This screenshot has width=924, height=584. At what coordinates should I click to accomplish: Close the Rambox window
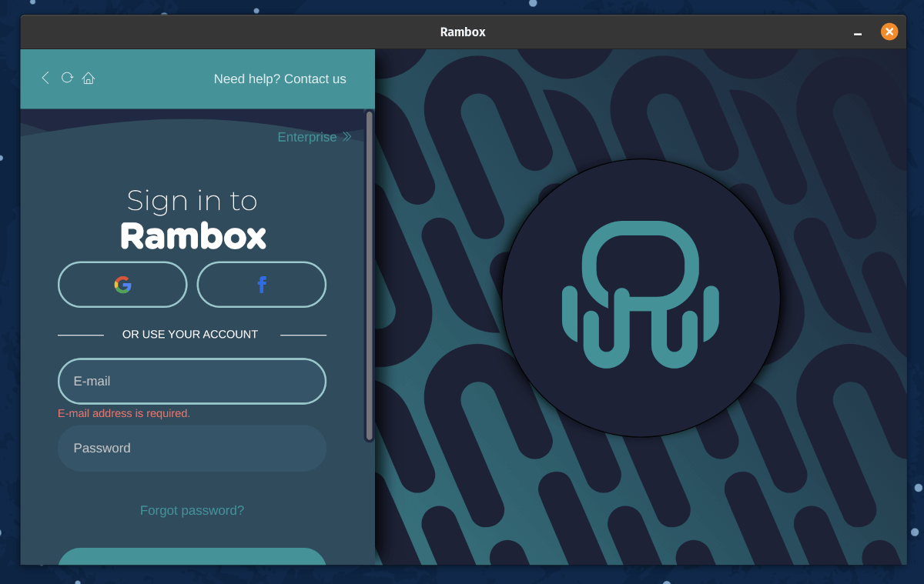[x=889, y=32]
